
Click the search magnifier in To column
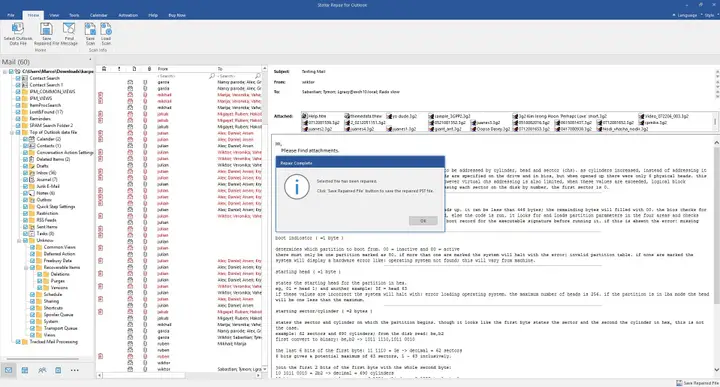coord(258,76)
